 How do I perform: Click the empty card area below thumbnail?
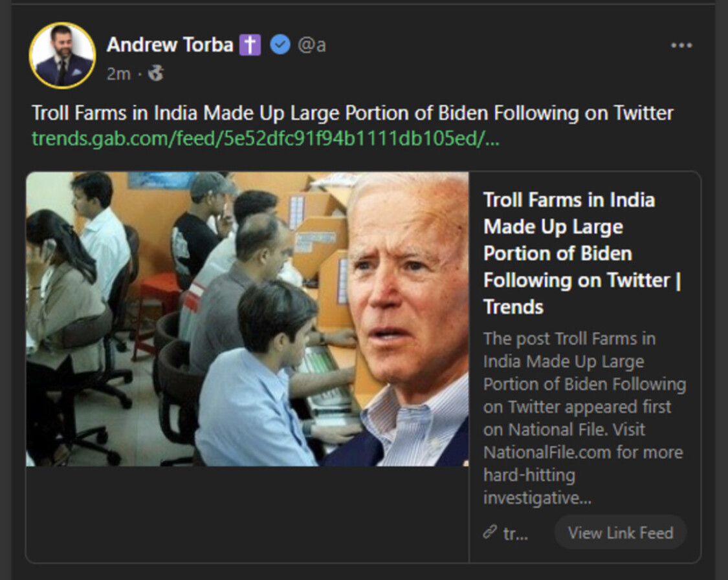[246, 513]
